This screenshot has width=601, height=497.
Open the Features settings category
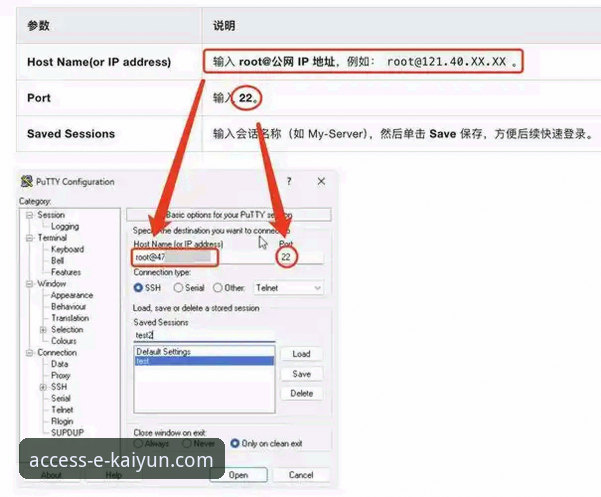coord(66,272)
